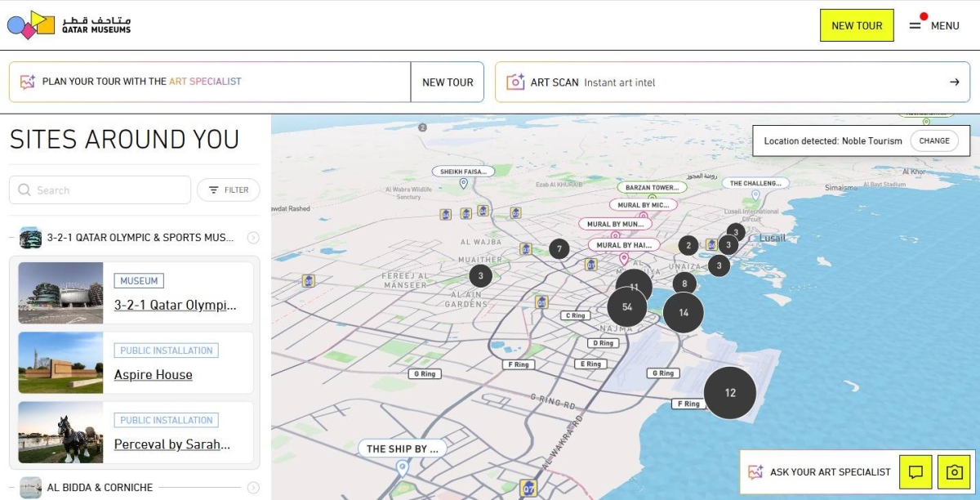Screen dimensions: 980x500
Task: Click the MUSEUM tag
Action: 139,281
